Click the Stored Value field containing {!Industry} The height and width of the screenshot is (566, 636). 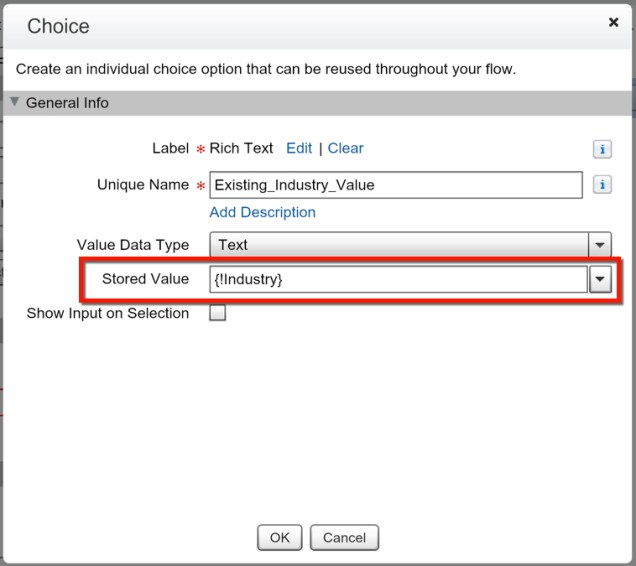[398, 280]
